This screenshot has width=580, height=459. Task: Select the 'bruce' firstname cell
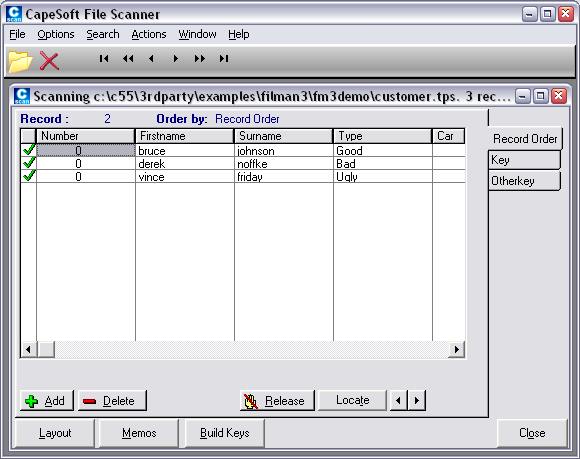click(x=185, y=151)
